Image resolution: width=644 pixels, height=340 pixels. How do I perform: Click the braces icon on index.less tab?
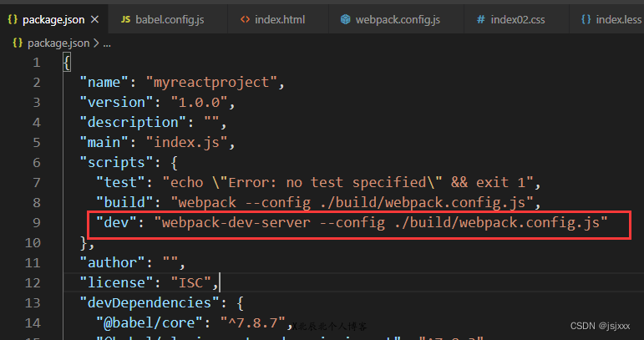point(586,19)
